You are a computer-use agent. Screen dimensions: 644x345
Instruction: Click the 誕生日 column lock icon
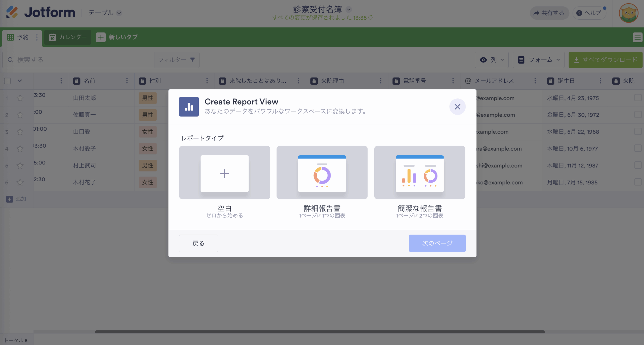551,81
